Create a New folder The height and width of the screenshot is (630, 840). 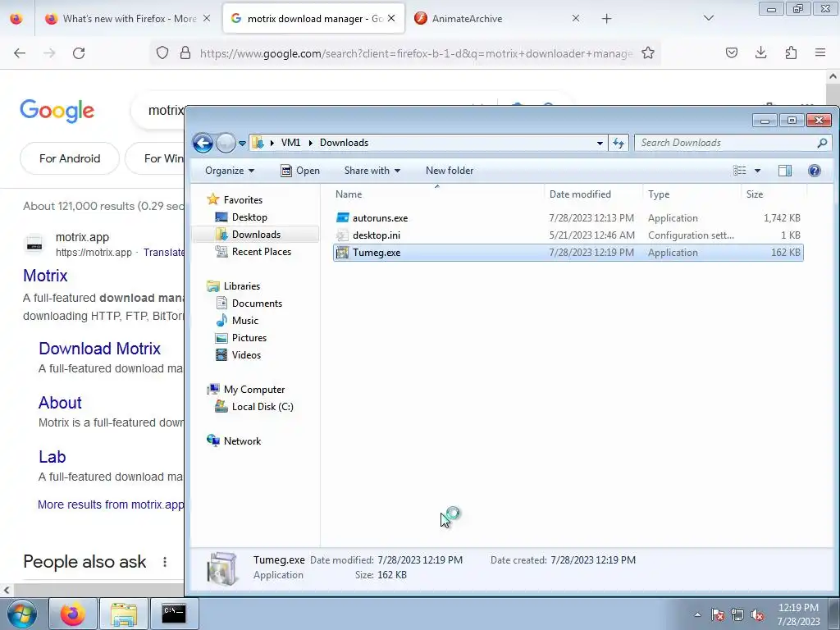click(450, 171)
